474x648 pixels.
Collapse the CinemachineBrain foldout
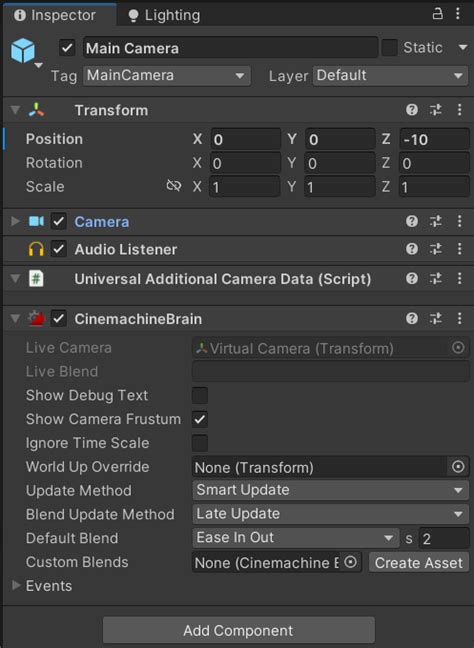pos(15,319)
